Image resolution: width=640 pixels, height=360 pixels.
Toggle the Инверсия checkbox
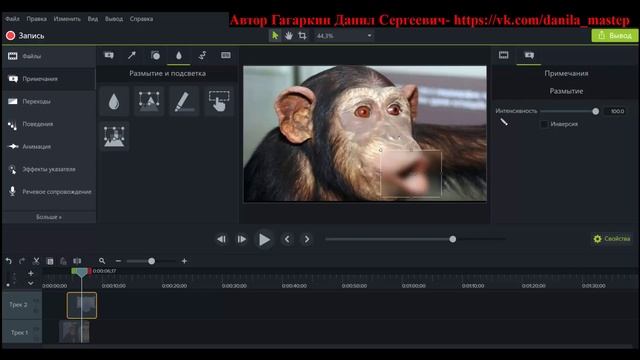544,124
